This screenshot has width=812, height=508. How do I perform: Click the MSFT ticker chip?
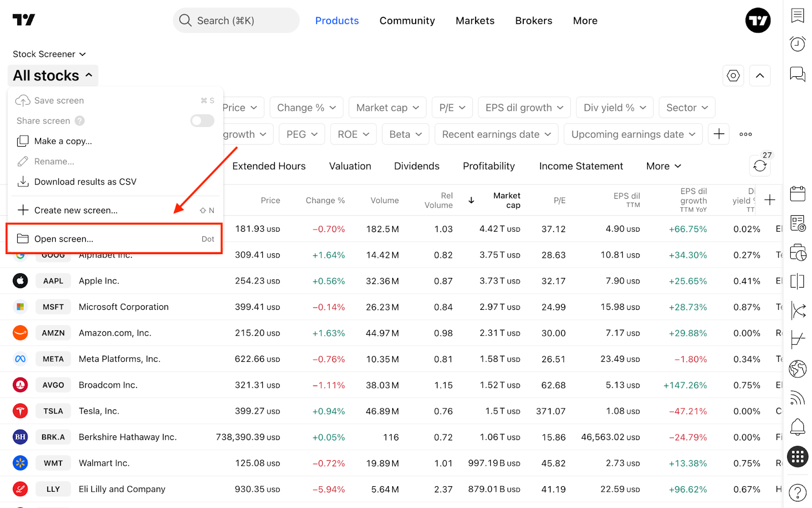[53, 307]
